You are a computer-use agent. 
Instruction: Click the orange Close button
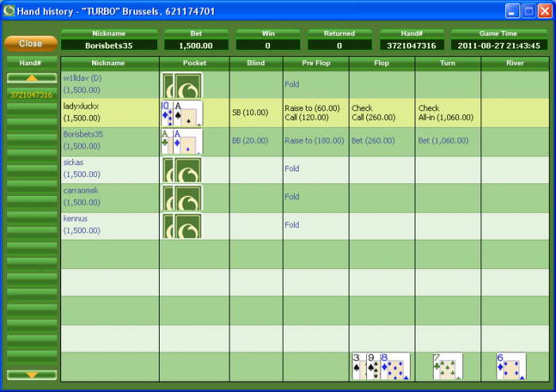[31, 44]
